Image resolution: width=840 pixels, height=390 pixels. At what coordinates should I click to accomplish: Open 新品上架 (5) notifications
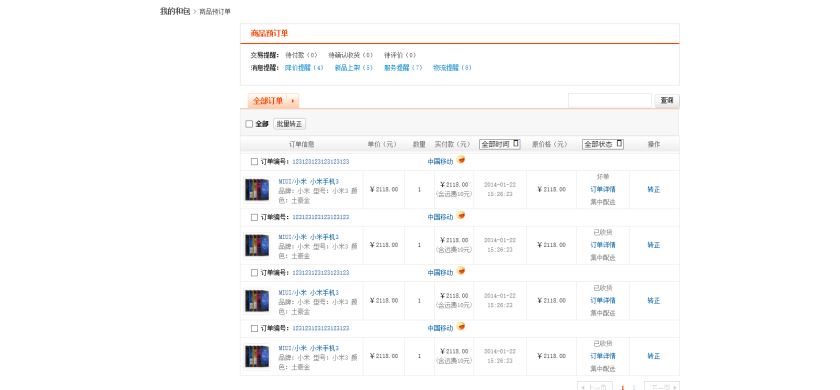coord(354,68)
